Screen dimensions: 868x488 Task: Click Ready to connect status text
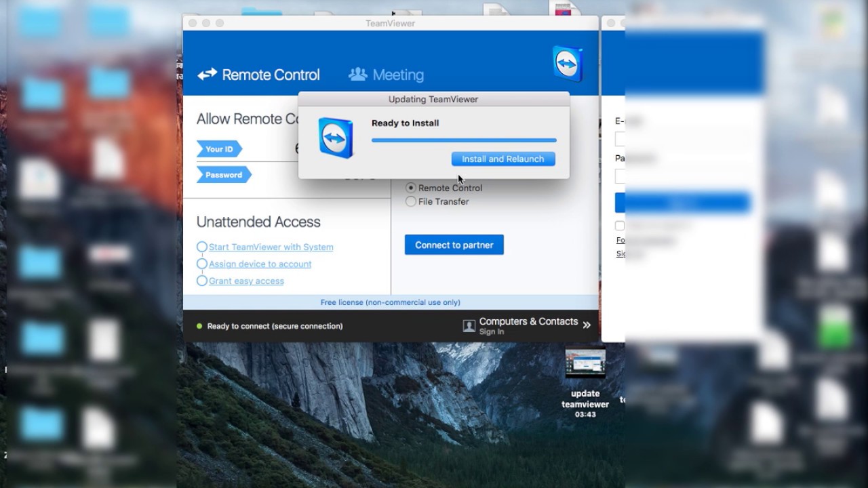coord(275,326)
